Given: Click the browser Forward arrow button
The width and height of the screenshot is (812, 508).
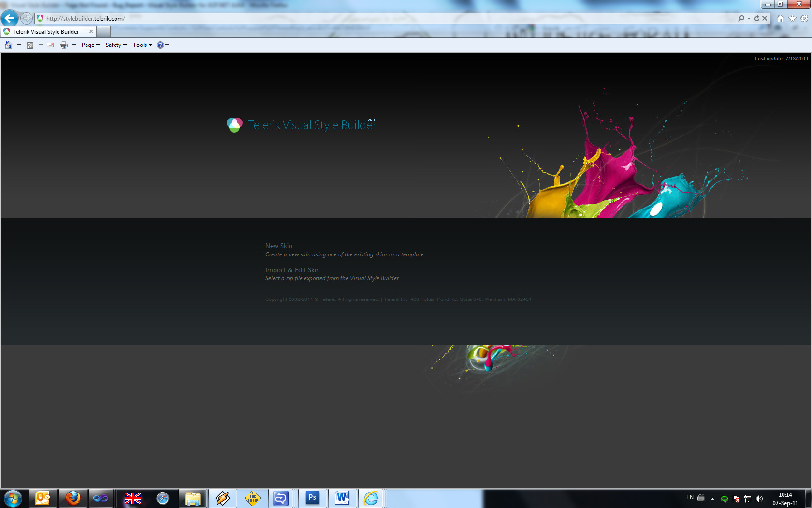Looking at the screenshot, I should 27,18.
